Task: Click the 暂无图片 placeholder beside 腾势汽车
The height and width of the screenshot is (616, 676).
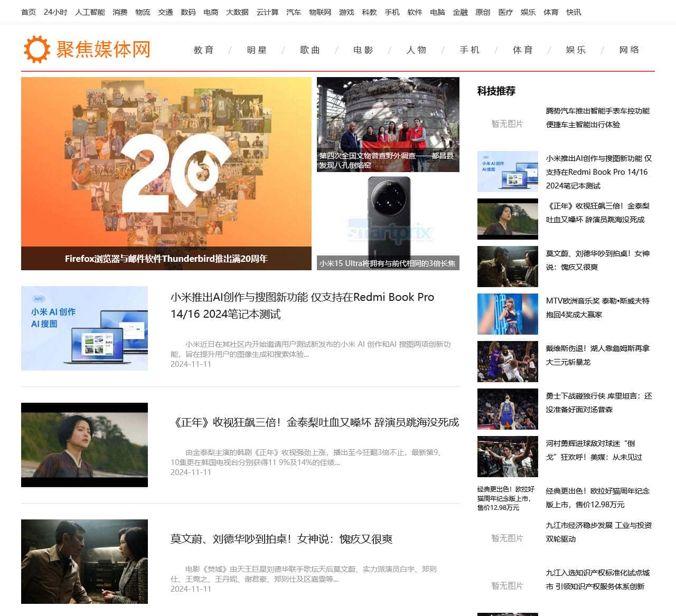Action: [x=508, y=124]
